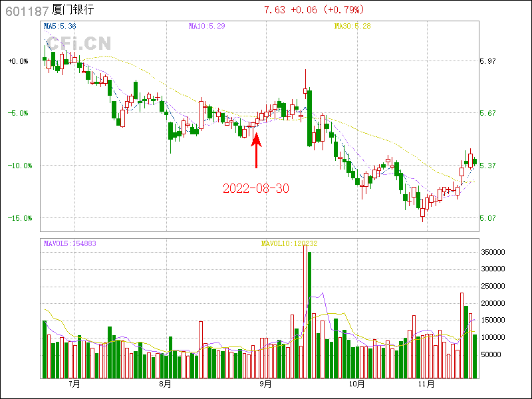Viewport: 532px width, 399px height.
Task: Click the 5.97 price axis label
Action: click(x=488, y=61)
